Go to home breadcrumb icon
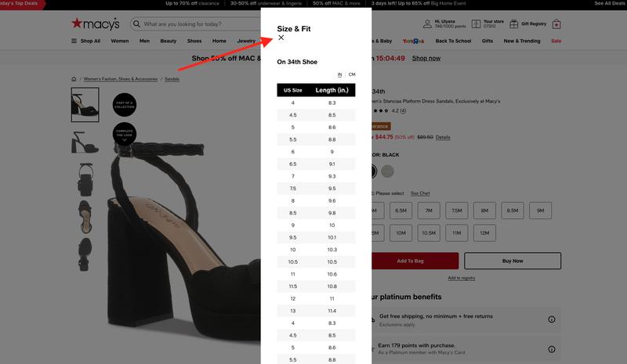The height and width of the screenshot is (364, 627). click(x=74, y=79)
